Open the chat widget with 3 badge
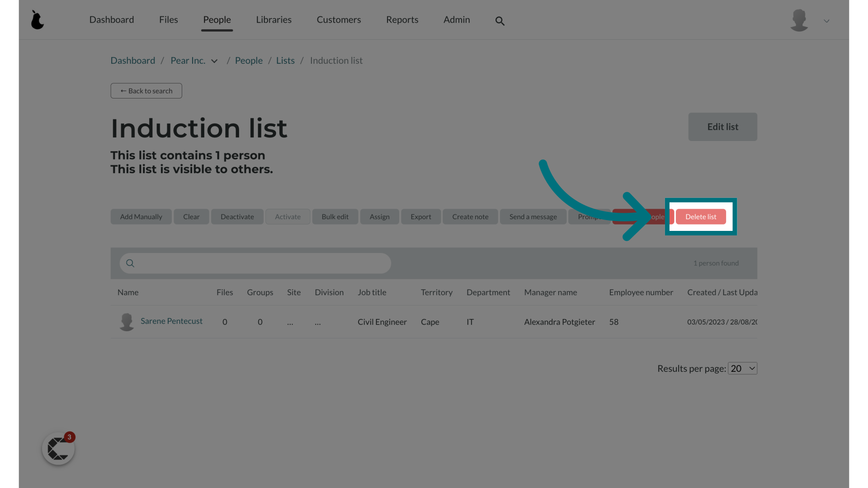Image resolution: width=868 pixels, height=488 pixels. [58, 448]
